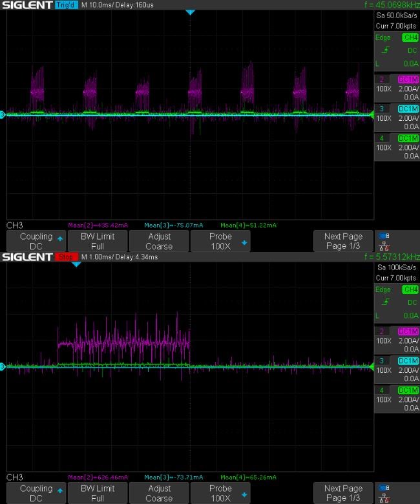Click the USB connection icon in the Trig'd capture
This screenshot has height=504, width=420.
point(384,236)
